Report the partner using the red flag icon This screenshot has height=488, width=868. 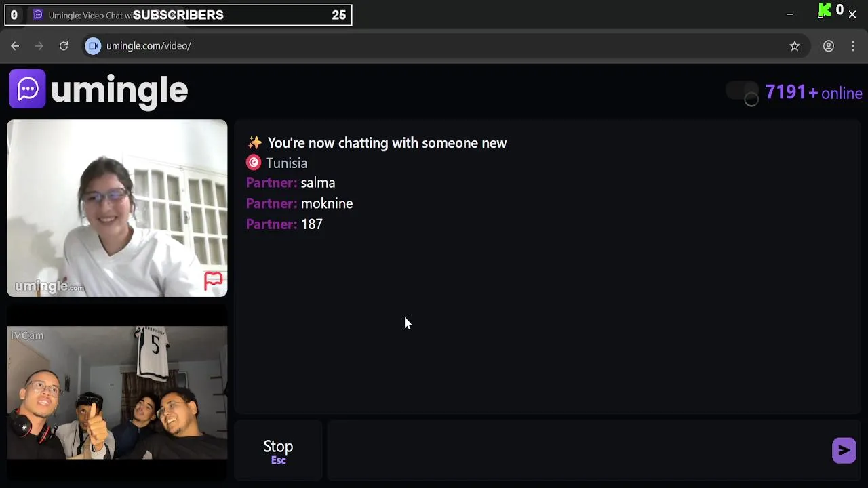(214, 281)
